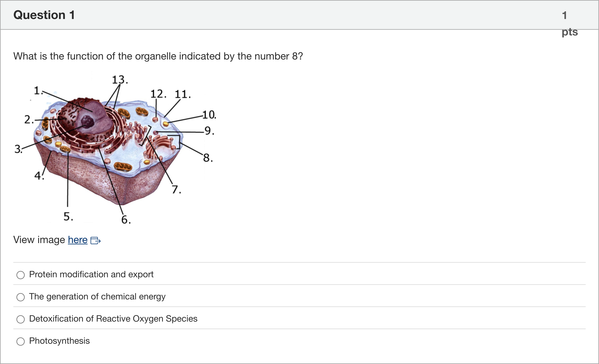Click label number 8 on the diagram
The height and width of the screenshot is (364, 599).
point(208,158)
